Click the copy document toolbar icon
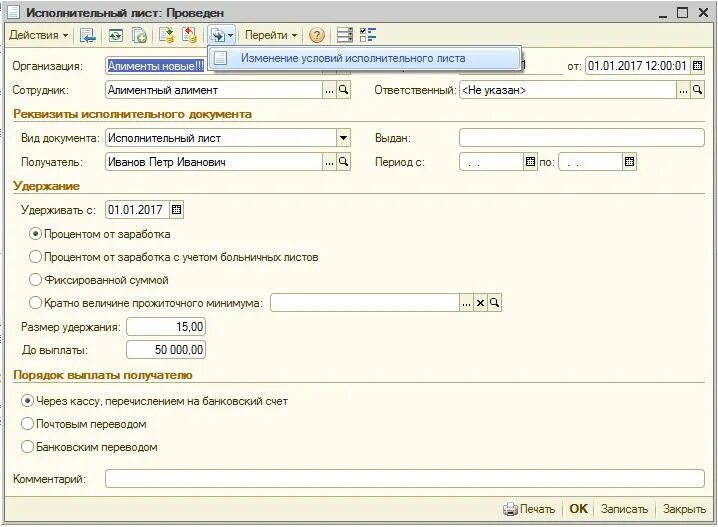Viewport: 718px width, 527px height. [139, 35]
